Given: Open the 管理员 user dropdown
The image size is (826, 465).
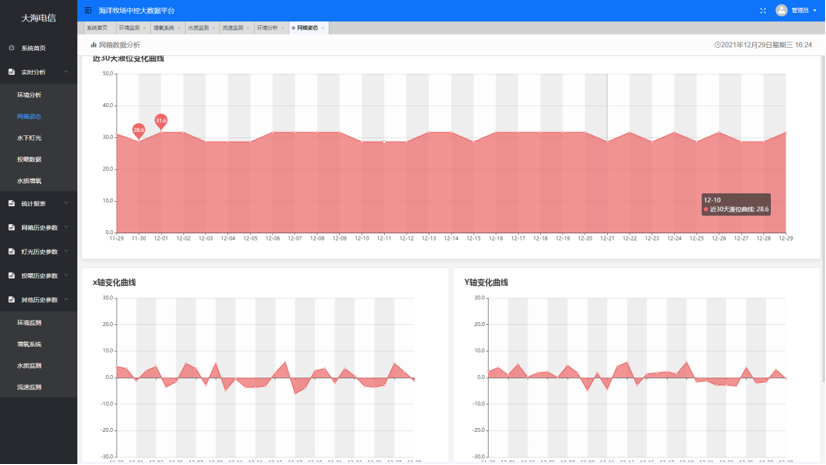Looking at the screenshot, I should coord(803,10).
